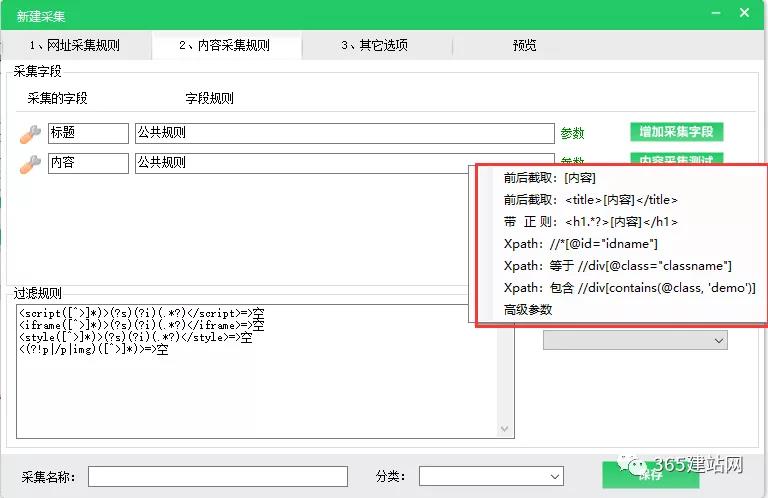Switch to the 网址采集规则 tab
The height and width of the screenshot is (498, 768).
[x=75, y=46]
